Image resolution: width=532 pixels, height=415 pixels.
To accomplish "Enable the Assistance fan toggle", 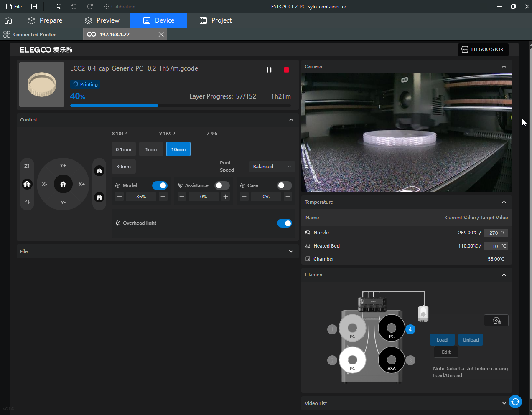I will [x=222, y=185].
